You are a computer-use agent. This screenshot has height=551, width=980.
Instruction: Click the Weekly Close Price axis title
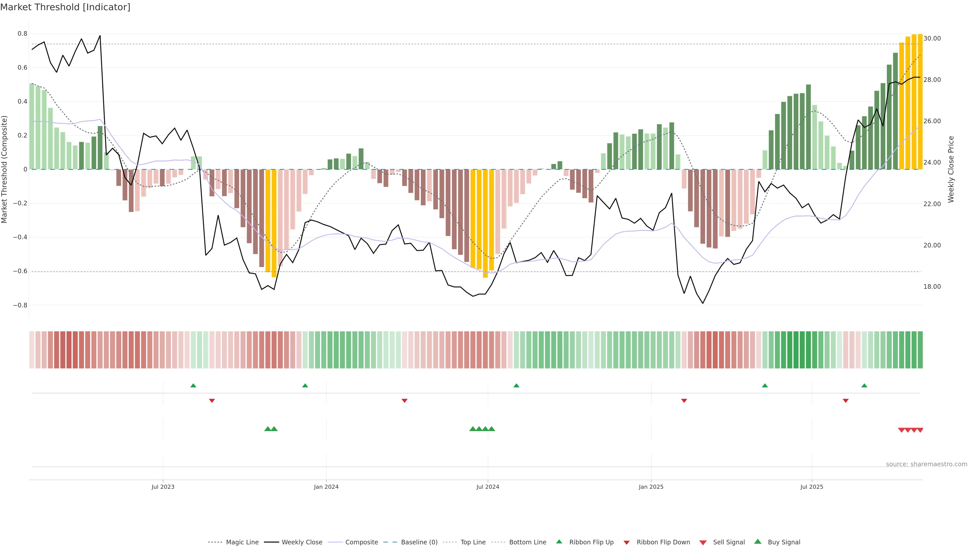(951, 169)
